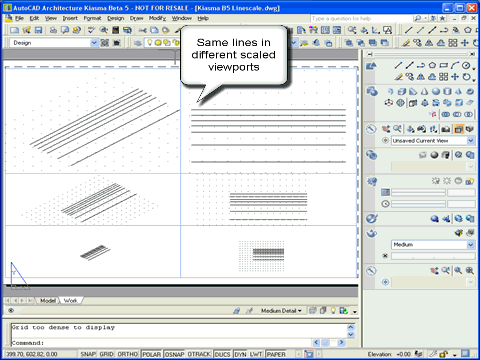Viewport: 480px width, 360px height.
Task: Toggle OTRACK in status bar
Action: point(199,354)
